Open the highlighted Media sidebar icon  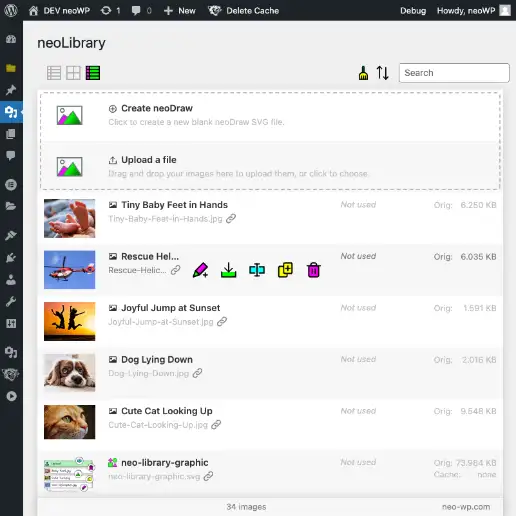11,112
